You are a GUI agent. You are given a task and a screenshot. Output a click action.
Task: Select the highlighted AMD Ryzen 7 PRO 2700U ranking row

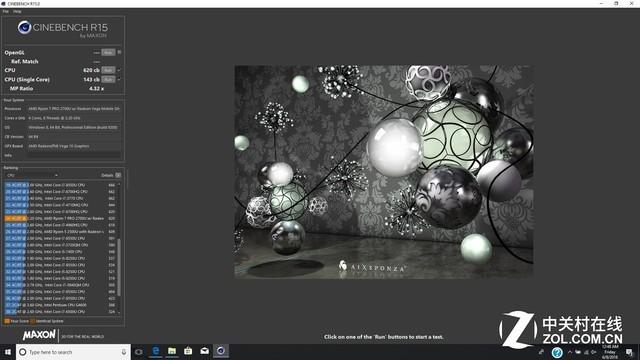coord(60,218)
